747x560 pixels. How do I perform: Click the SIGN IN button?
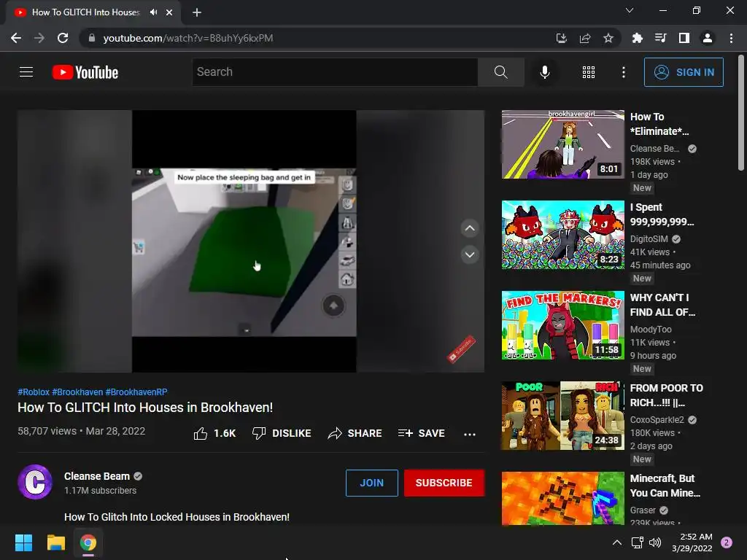684,72
